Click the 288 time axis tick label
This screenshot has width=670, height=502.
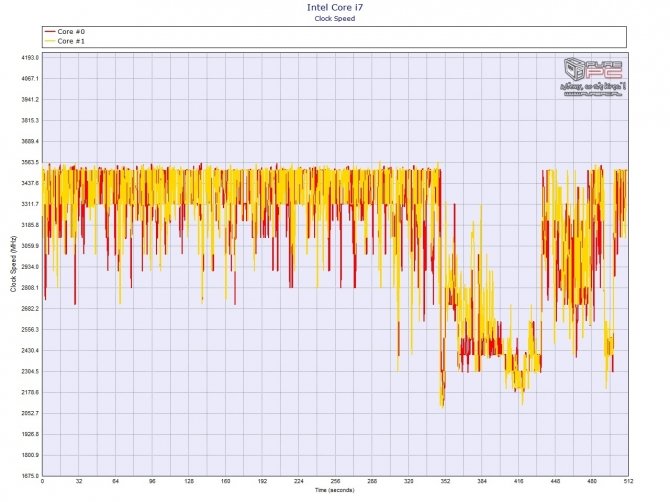tap(372, 481)
